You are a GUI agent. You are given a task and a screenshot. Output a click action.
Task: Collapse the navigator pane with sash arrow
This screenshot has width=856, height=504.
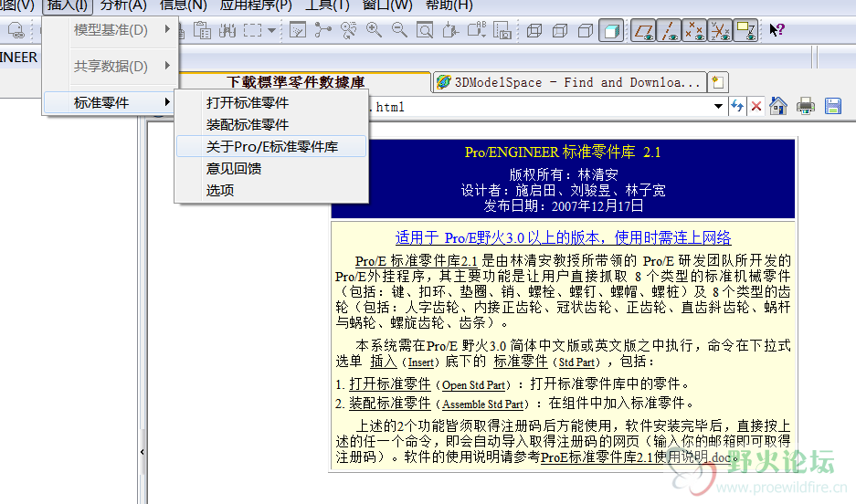[x=142, y=452]
